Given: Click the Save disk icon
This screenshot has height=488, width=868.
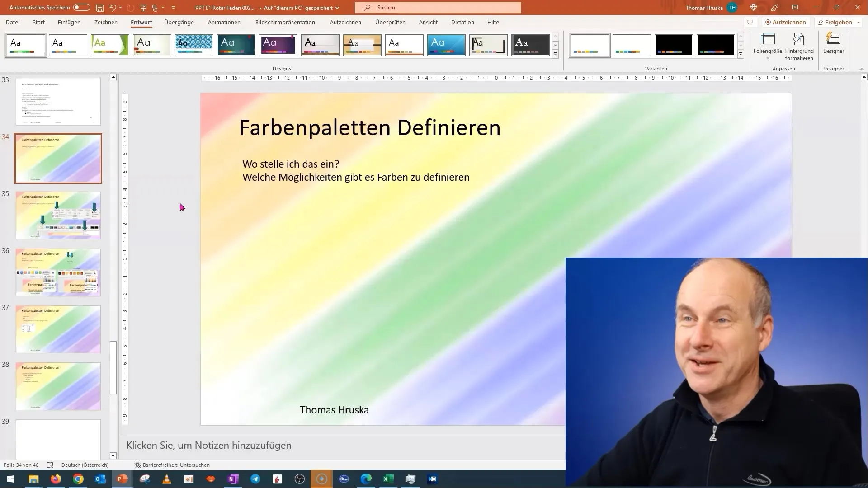Looking at the screenshot, I should [x=100, y=8].
